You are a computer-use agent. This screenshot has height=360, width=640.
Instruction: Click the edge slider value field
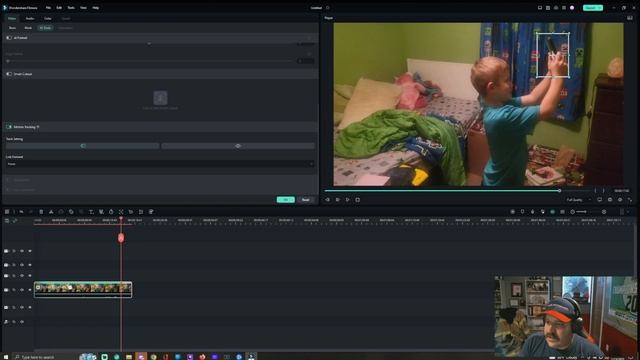pyautogui.click(x=306, y=61)
